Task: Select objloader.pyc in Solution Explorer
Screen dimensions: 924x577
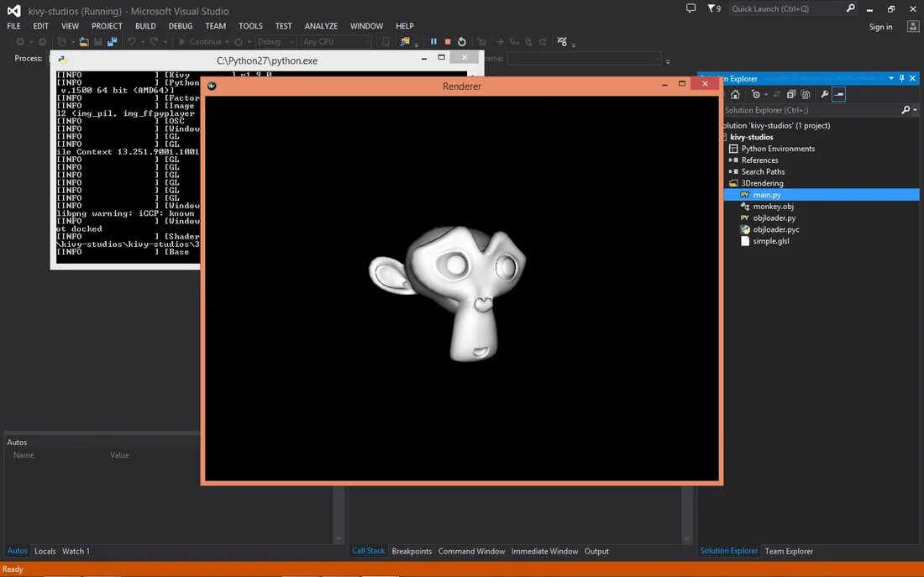Action: (x=776, y=229)
